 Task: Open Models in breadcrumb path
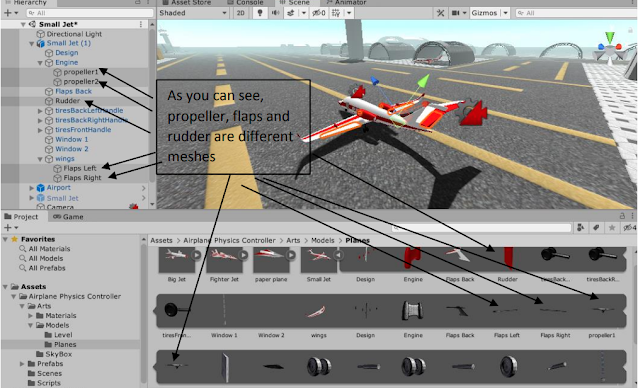[x=323, y=240]
